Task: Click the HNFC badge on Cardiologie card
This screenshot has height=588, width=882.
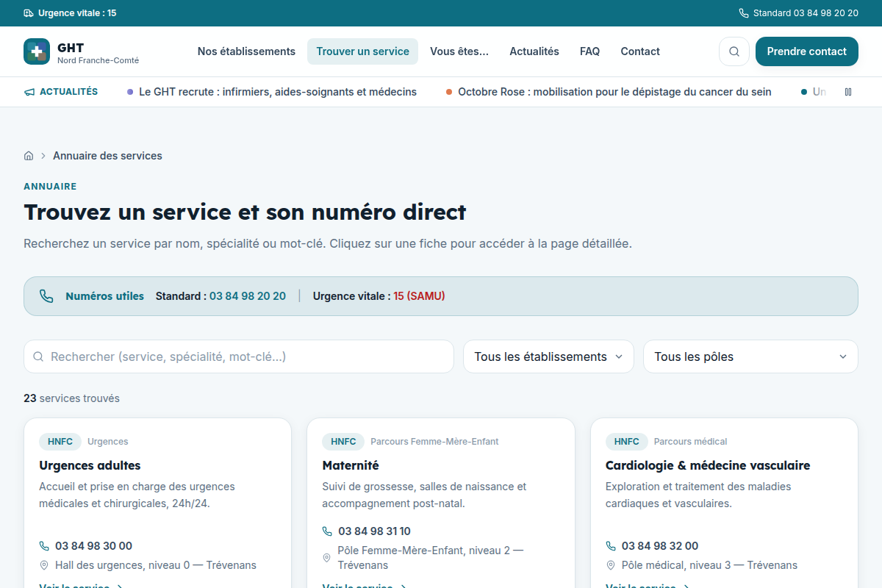Action: 627,442
